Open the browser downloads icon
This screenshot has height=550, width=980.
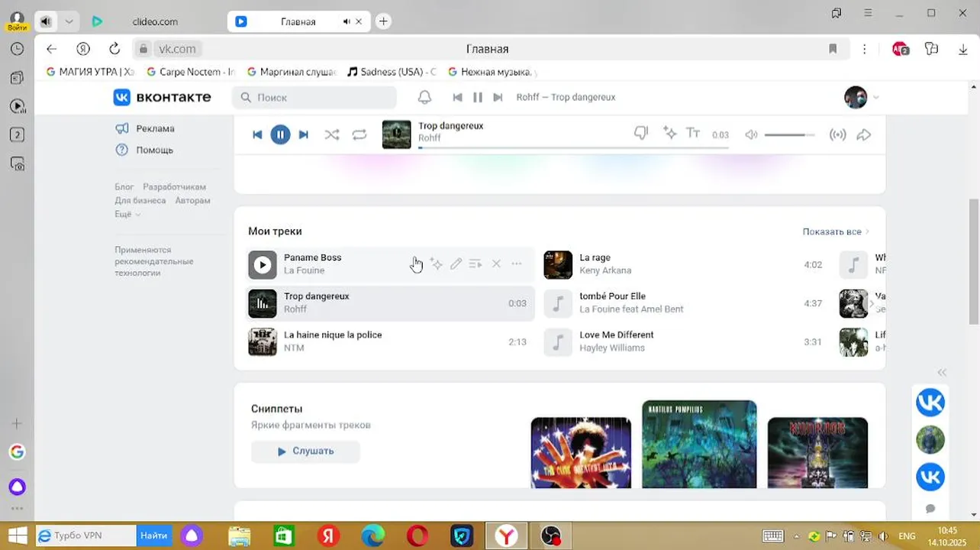963,49
